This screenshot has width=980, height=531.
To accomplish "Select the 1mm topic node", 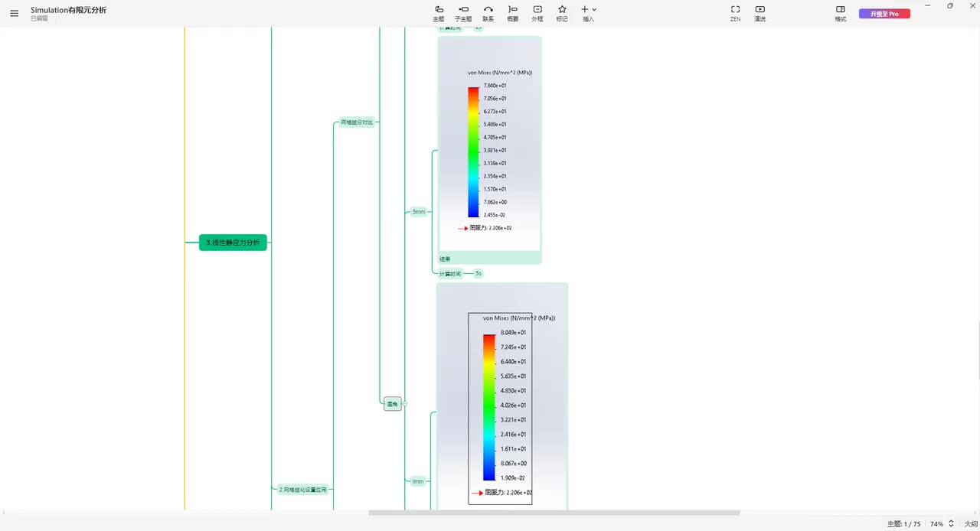I will tap(418, 481).
